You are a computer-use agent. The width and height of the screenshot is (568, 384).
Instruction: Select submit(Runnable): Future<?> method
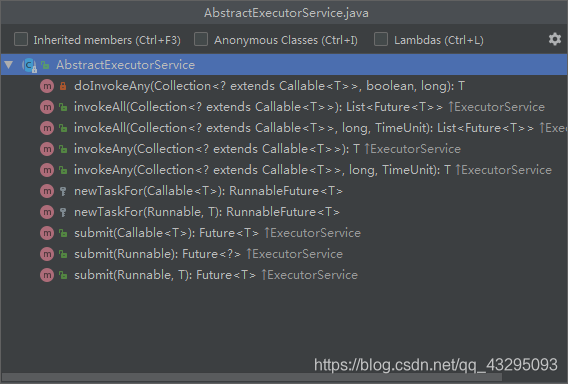click(208, 254)
